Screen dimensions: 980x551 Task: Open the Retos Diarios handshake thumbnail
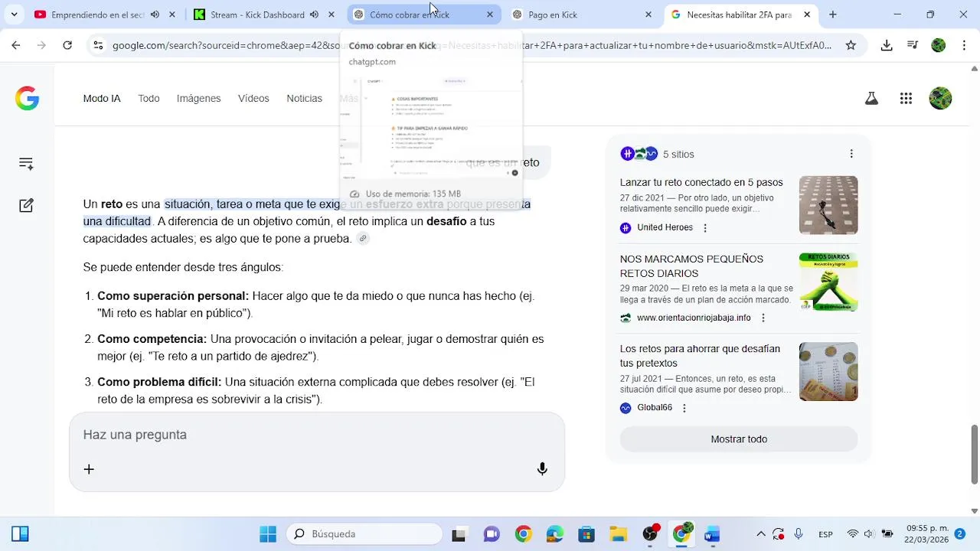(x=828, y=282)
